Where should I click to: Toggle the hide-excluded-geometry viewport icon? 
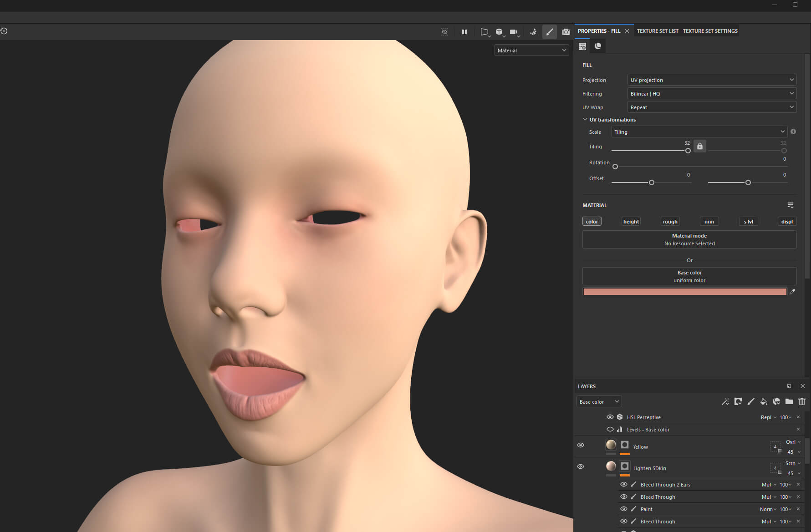444,32
